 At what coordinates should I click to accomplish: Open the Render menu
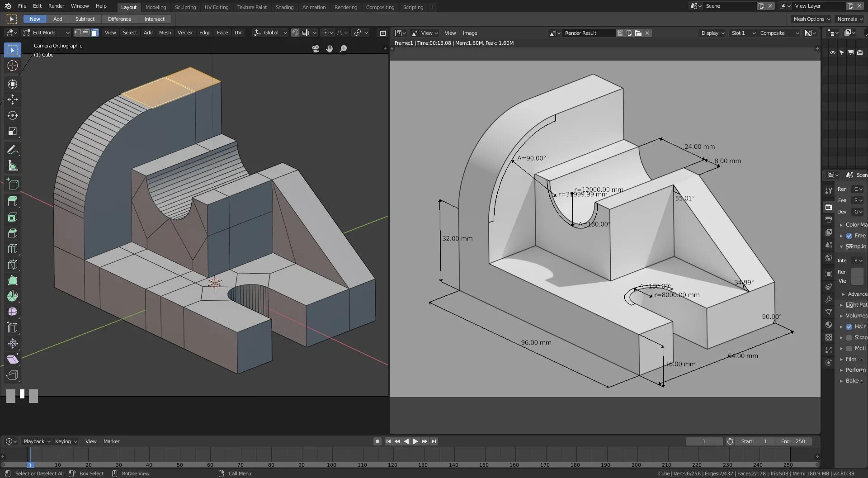pyautogui.click(x=56, y=6)
